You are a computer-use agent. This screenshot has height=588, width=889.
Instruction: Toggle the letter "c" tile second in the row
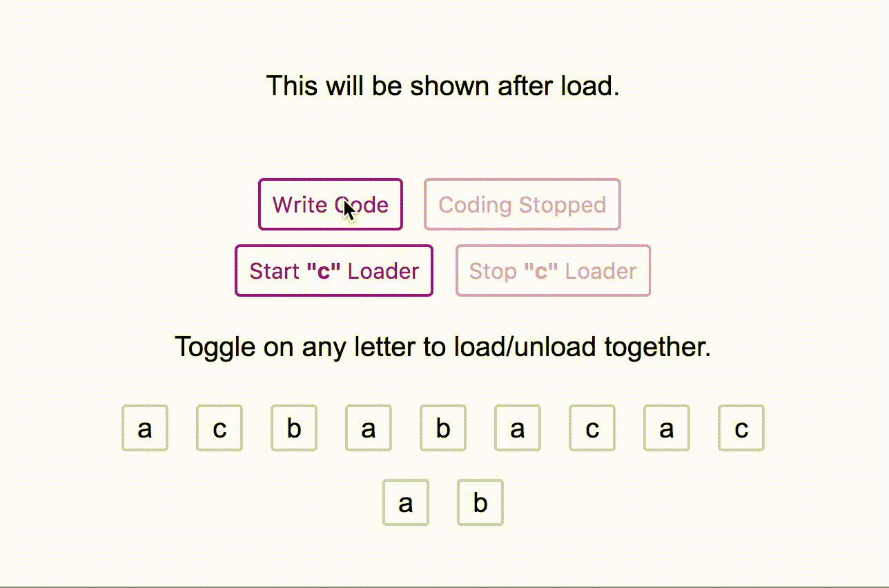[219, 428]
